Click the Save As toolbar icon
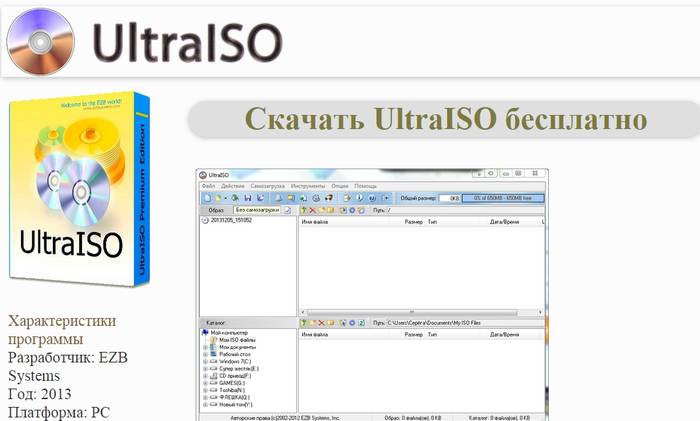The image size is (700, 421). coord(261,198)
